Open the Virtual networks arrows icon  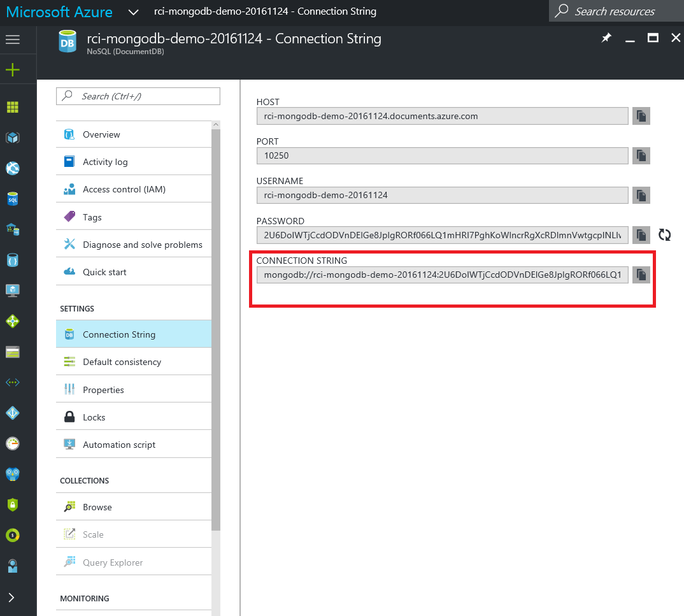pos(13,383)
